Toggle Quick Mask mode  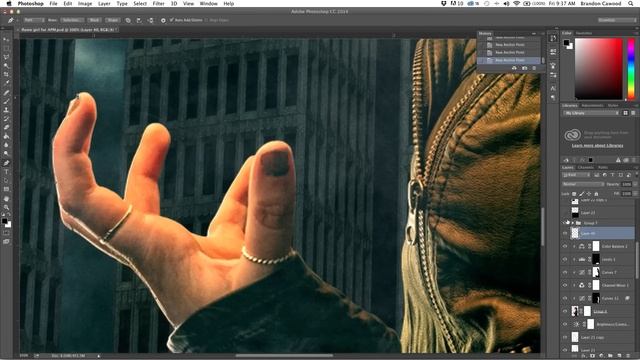(x=6, y=233)
